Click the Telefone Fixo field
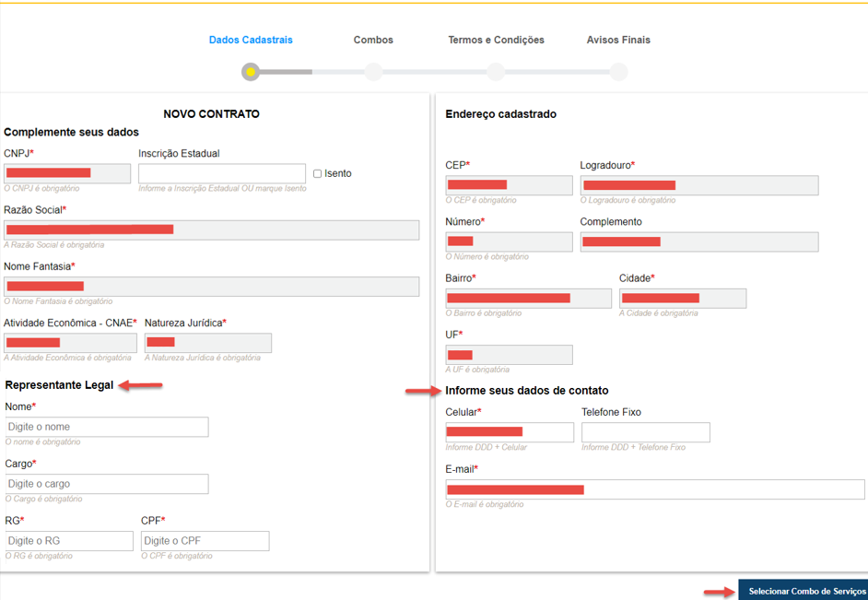Image resolution: width=868 pixels, height=600 pixels. click(645, 432)
